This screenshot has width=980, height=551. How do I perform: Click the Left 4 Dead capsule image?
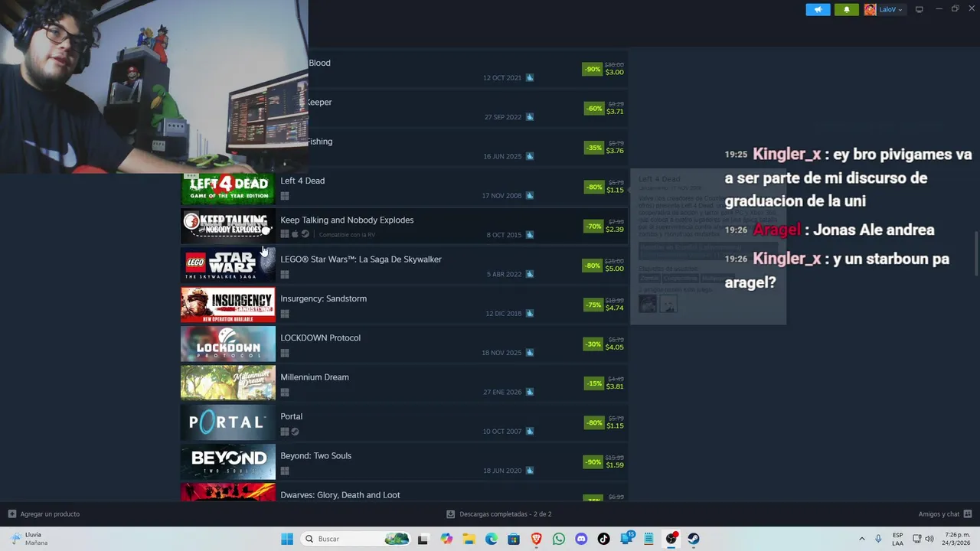click(x=227, y=187)
